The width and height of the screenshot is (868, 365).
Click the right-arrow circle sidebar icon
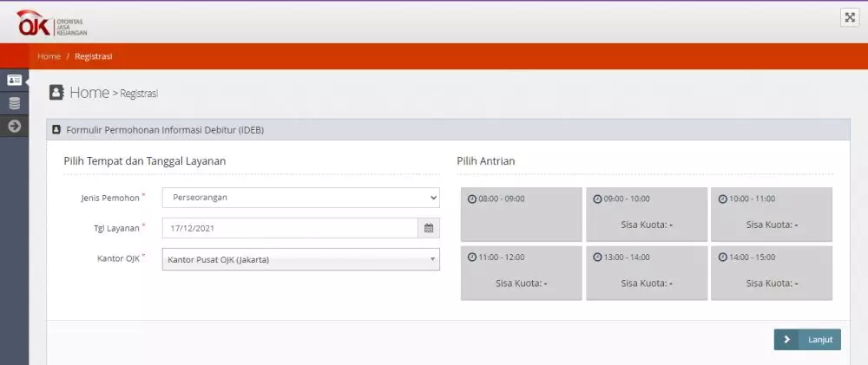tap(14, 127)
